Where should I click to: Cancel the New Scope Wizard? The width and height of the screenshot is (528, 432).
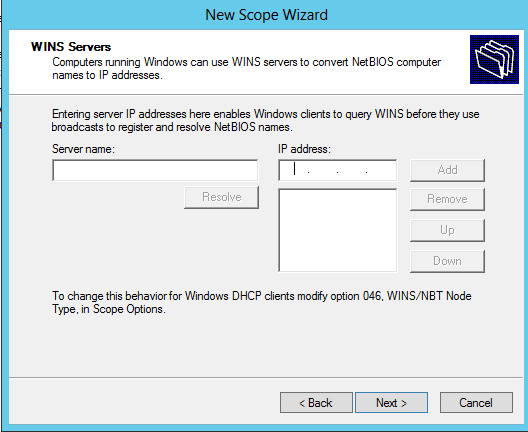476,402
